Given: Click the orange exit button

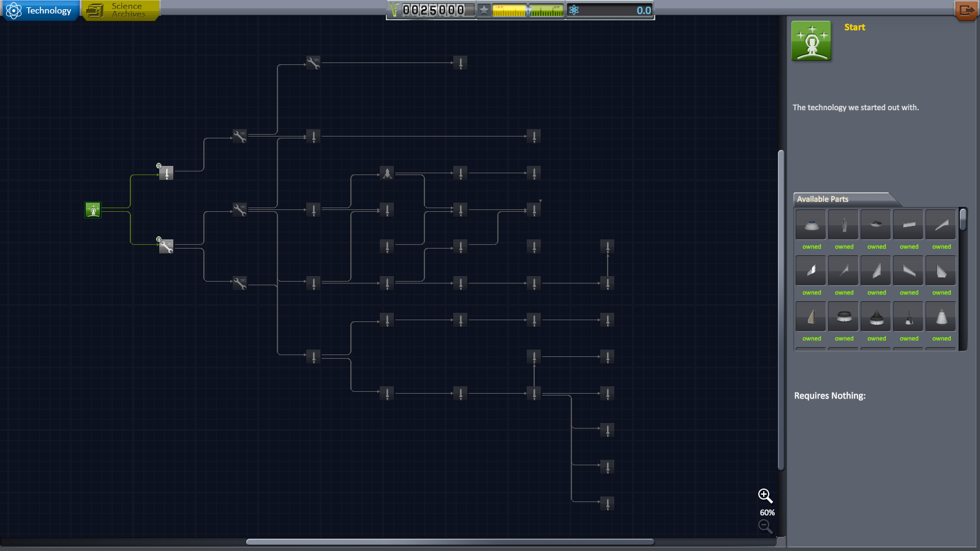Looking at the screenshot, I should pyautogui.click(x=966, y=10).
